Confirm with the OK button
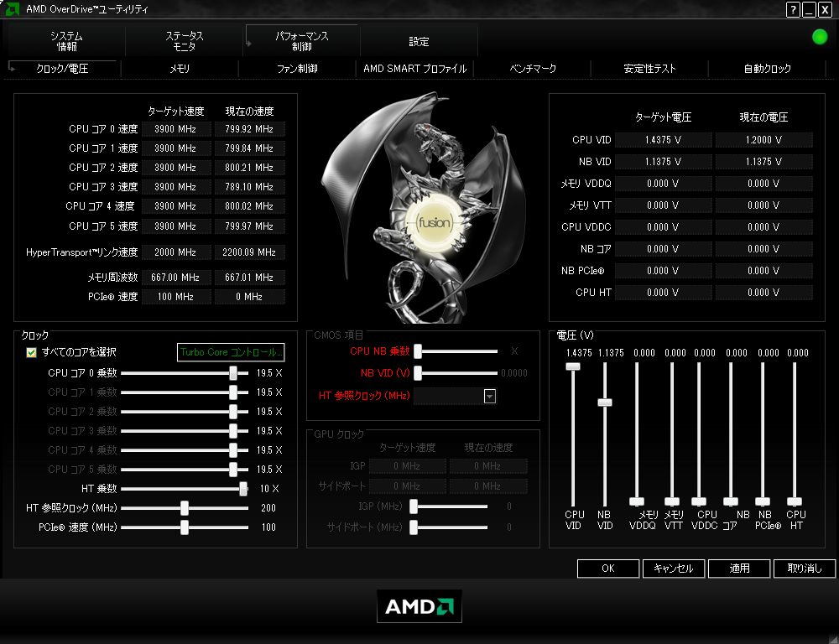 coord(608,568)
